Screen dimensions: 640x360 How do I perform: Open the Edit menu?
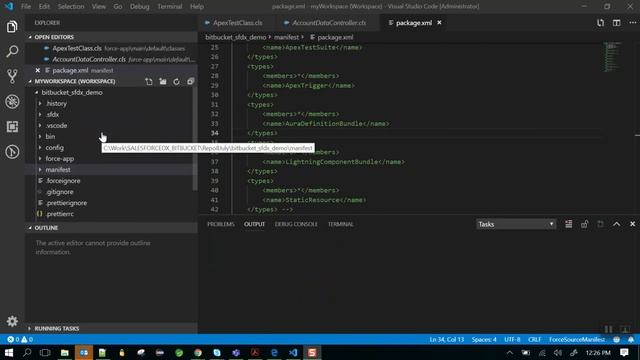(44, 7)
